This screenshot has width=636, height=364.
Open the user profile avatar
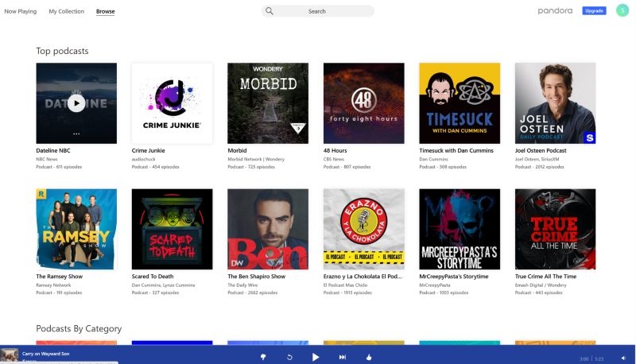[622, 10]
